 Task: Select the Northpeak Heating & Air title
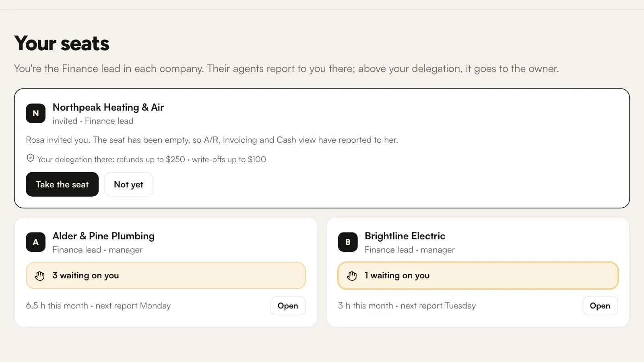point(108,107)
